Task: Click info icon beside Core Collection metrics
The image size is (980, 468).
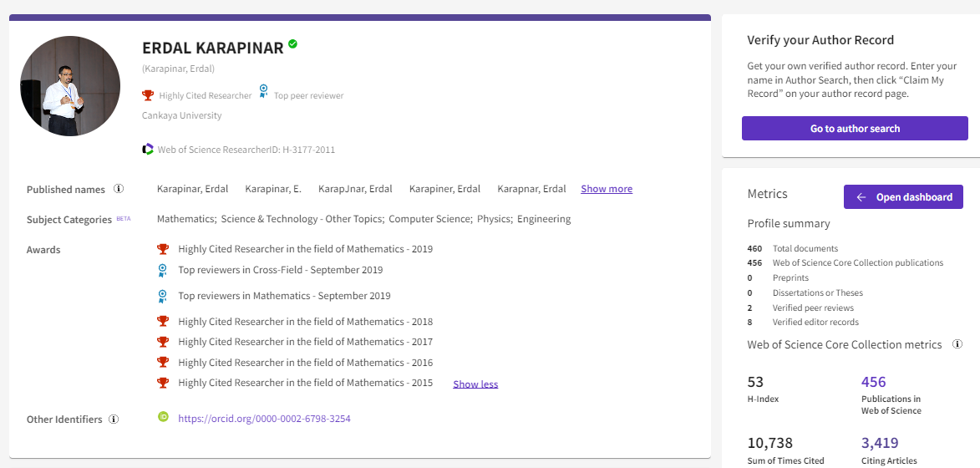Action: tap(957, 344)
